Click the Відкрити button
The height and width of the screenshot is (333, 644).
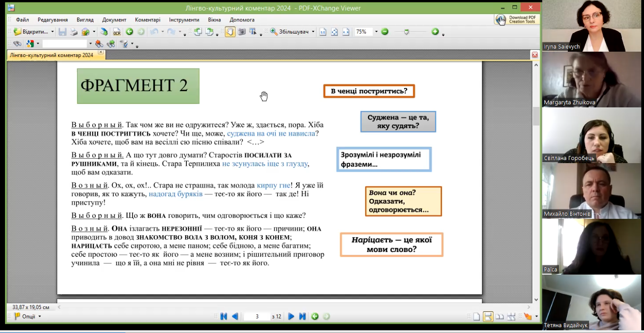[31, 32]
